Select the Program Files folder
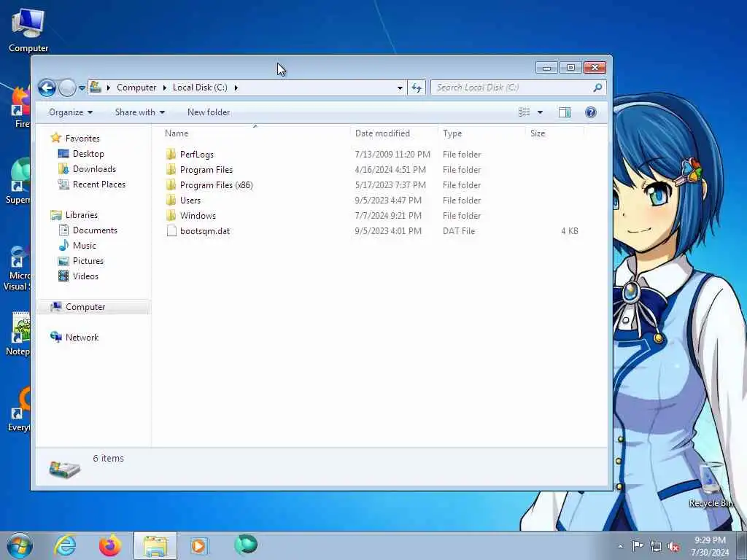Image resolution: width=747 pixels, height=560 pixels. click(206, 170)
